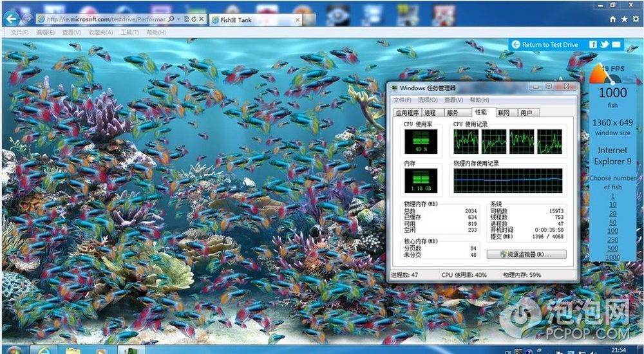Open IE 编辑(E) menu
This screenshot has height=354, width=644.
(45, 32)
